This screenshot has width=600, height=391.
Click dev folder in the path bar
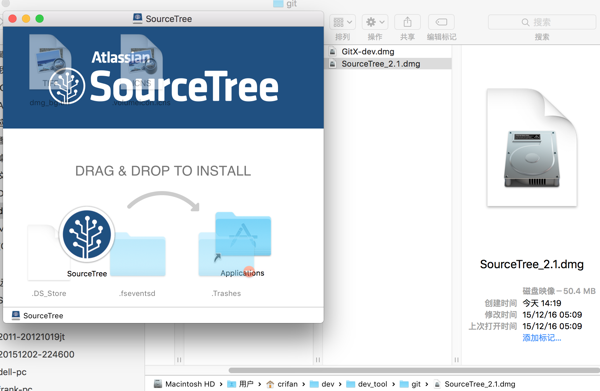322,384
